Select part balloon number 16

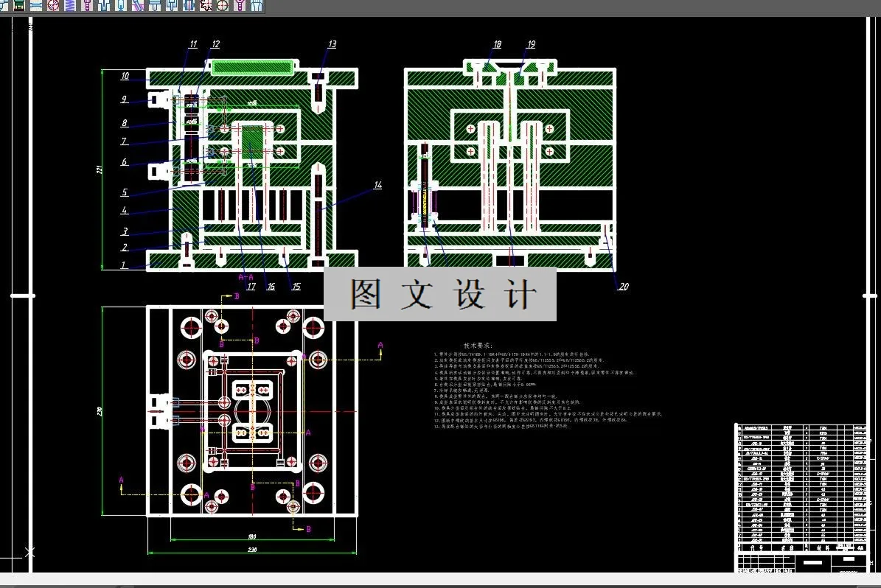pyautogui.click(x=271, y=287)
